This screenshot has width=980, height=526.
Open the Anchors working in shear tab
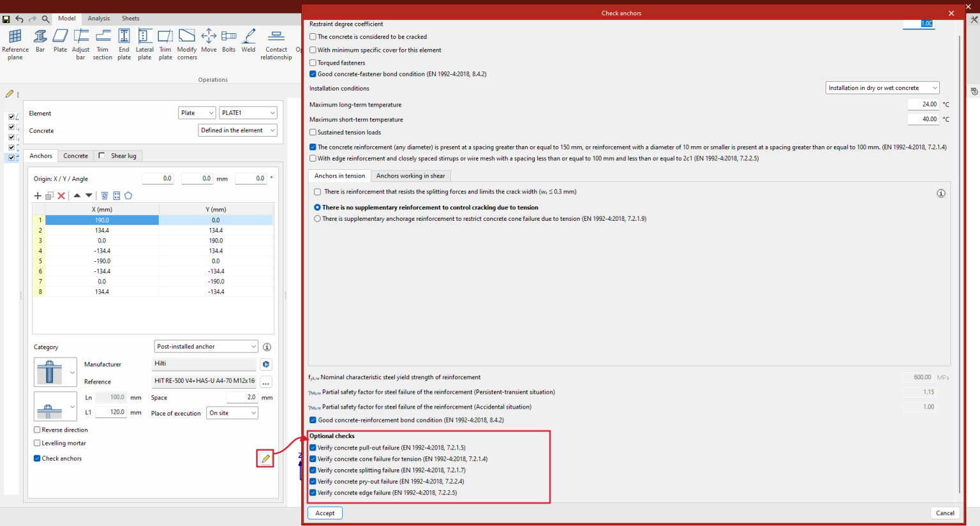(x=410, y=176)
